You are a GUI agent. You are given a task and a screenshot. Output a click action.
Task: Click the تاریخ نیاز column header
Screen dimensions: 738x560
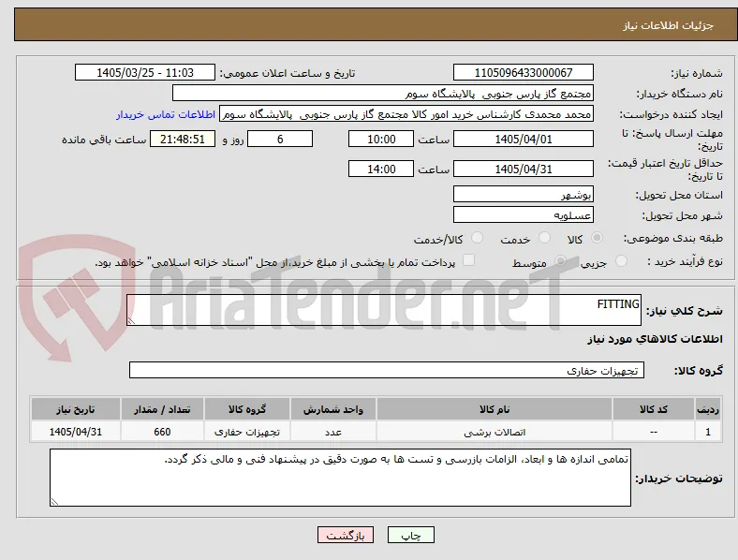point(75,409)
